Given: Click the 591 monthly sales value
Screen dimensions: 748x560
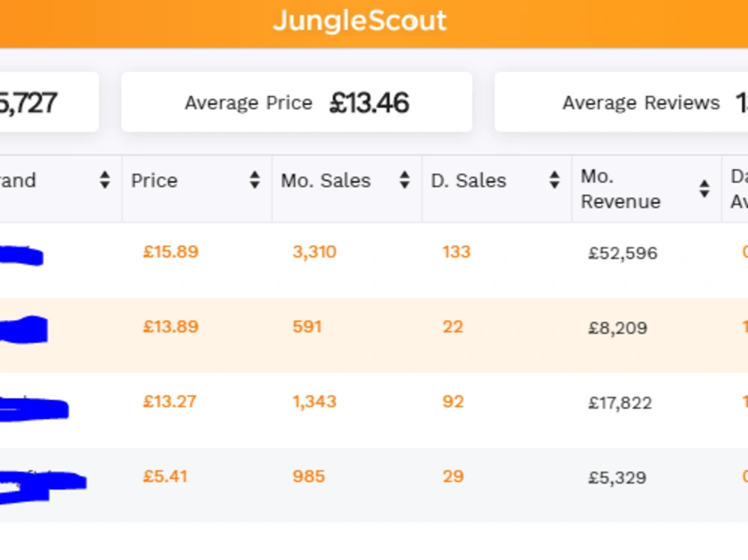Looking at the screenshot, I should [x=307, y=327].
